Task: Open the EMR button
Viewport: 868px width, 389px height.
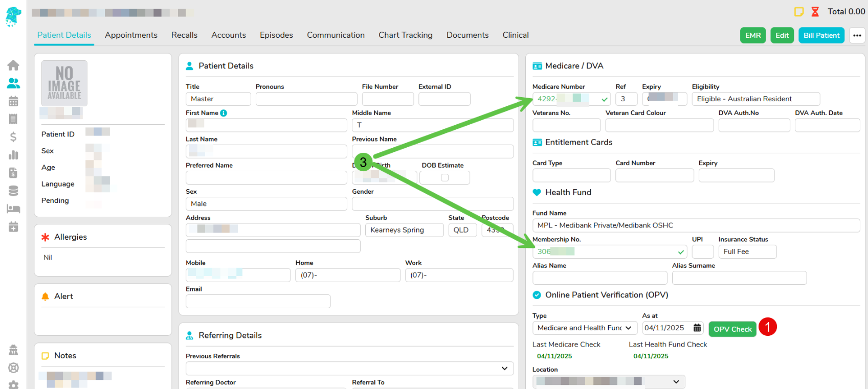Action: [753, 35]
